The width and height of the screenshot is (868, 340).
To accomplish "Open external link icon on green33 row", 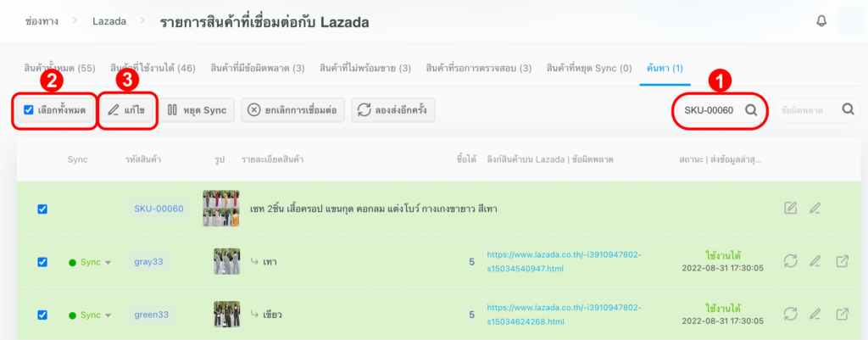I will coord(842,314).
